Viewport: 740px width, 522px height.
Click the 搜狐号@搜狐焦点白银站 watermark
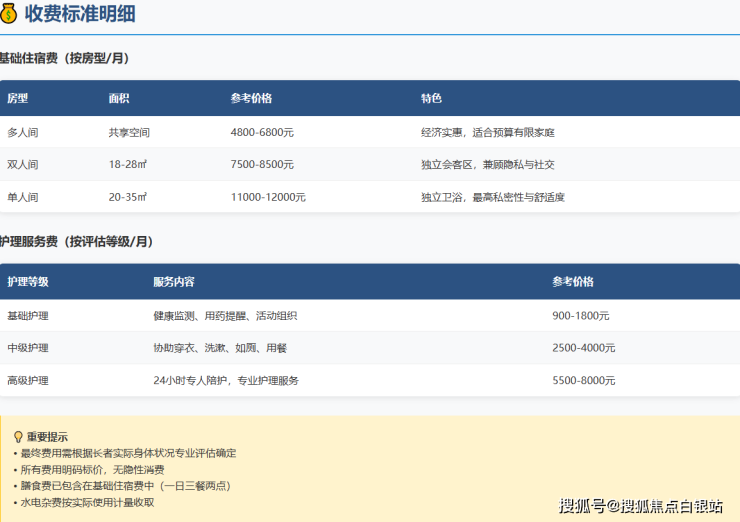[x=640, y=505]
